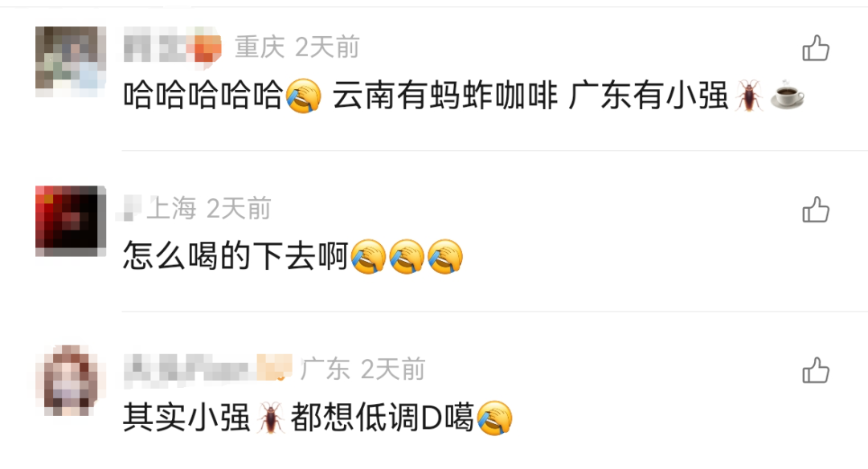Tap the Chongqing commenter's blurred username
The width and height of the screenshot is (868, 469).
click(x=172, y=47)
